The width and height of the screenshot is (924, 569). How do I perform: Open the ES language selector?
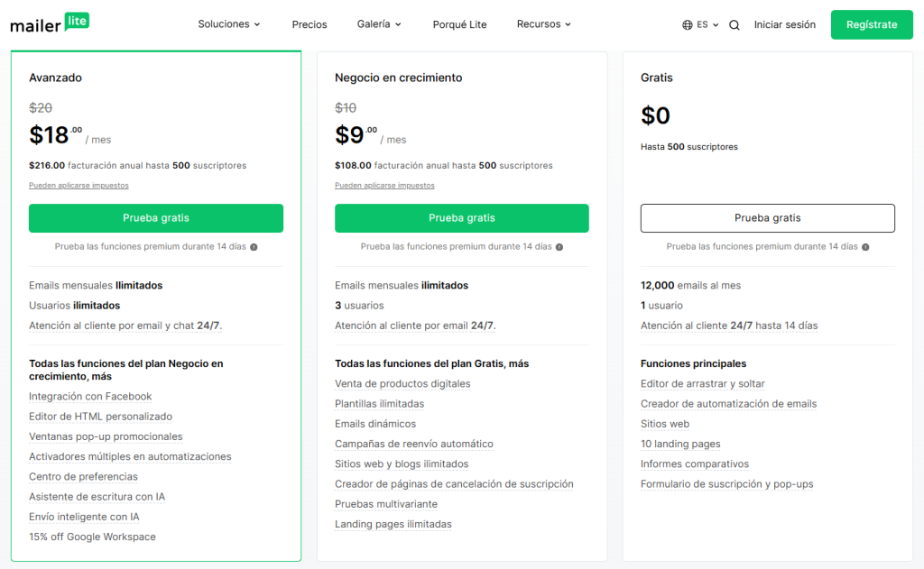[x=703, y=24]
